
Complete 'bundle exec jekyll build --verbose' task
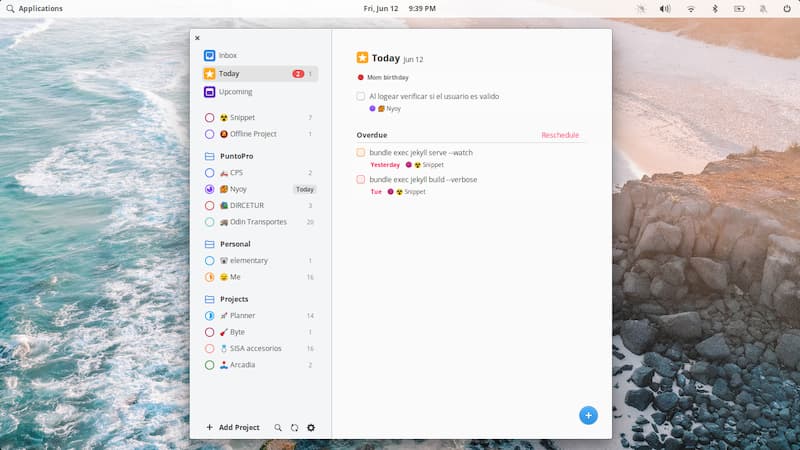tap(361, 180)
